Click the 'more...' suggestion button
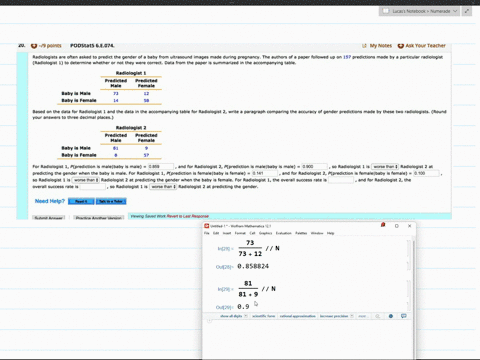This screenshot has width=480, height=360. (x=362, y=316)
